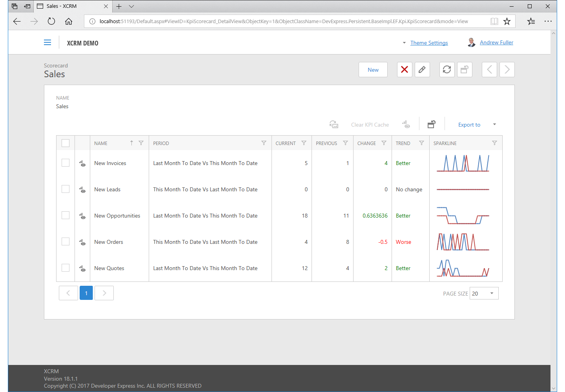Click the browser address bar
565x392 pixels.
tap(282, 22)
